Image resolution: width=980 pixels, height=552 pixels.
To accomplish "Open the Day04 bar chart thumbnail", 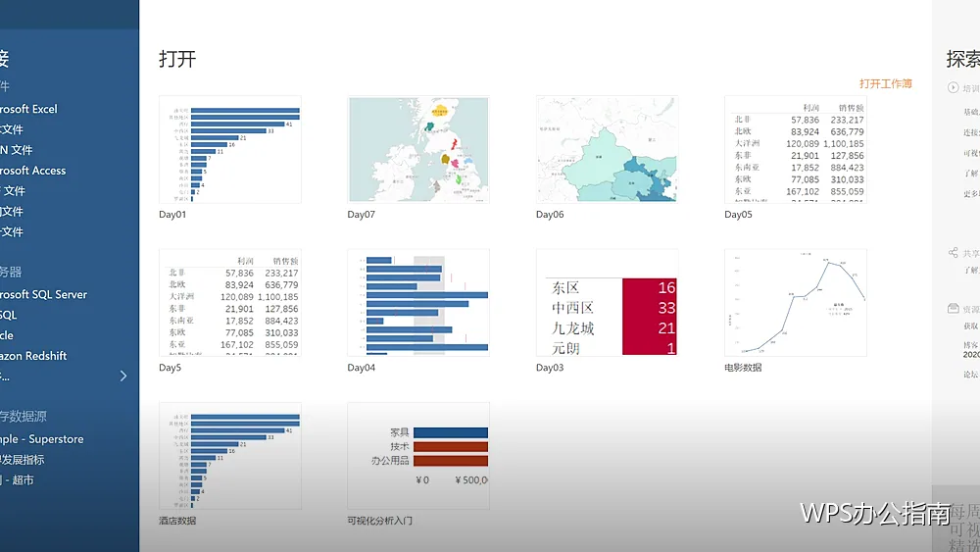I will [x=418, y=303].
